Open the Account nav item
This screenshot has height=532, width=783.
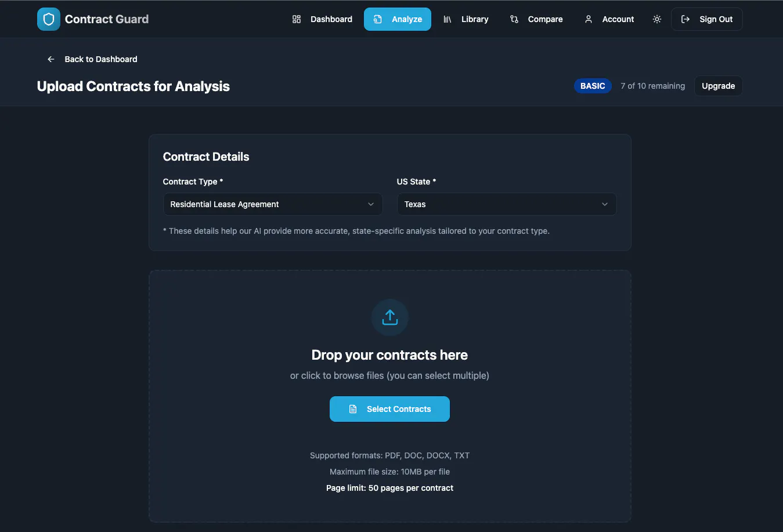[609, 19]
